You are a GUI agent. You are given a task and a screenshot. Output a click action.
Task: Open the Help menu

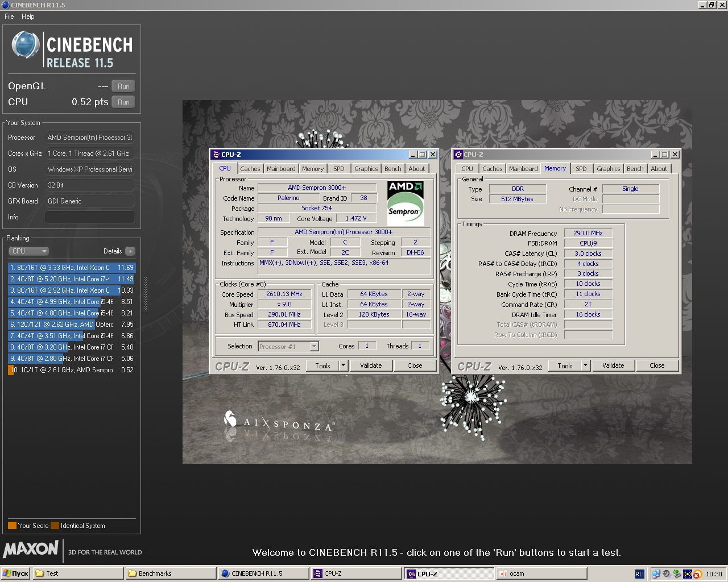[28, 16]
